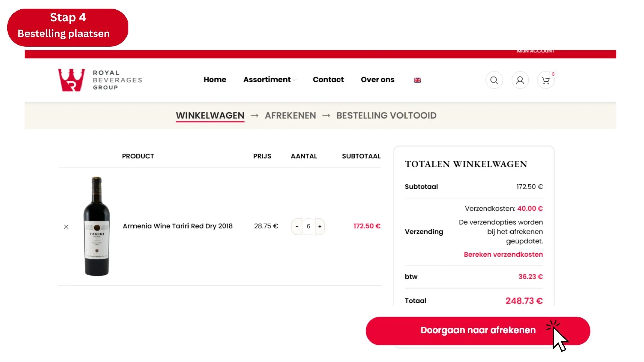The width and height of the screenshot is (644, 362).
Task: Select the AFREKENEN checkout step
Action: 290,116
